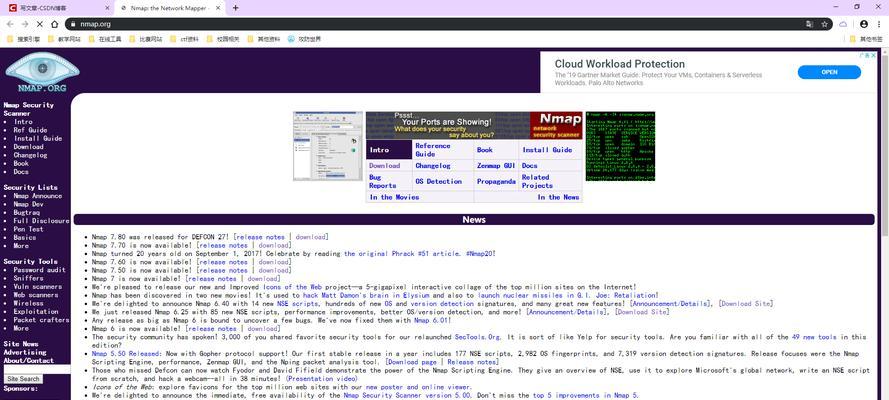This screenshot has width=889, height=400.
Task: Open the 攻防世界 bookmark
Action: pos(304,39)
